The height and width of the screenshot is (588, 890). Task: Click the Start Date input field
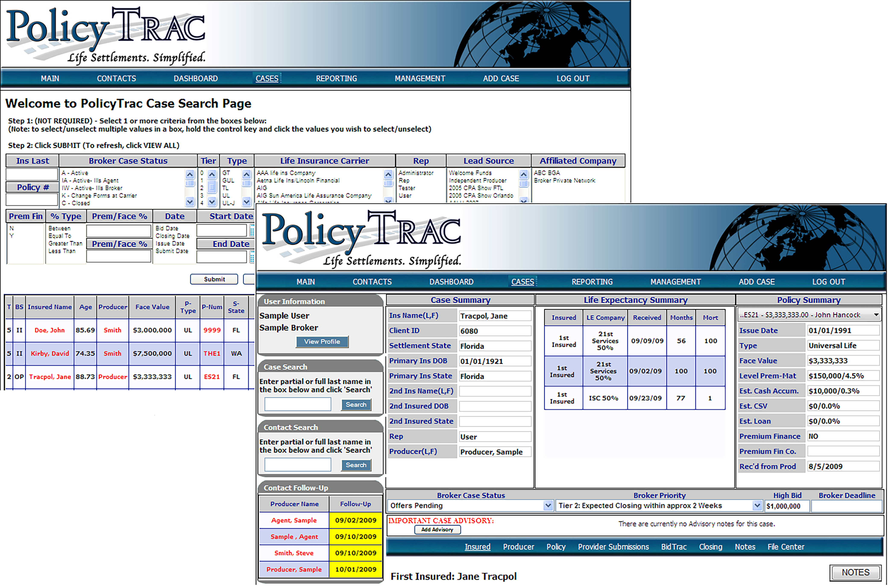222,230
